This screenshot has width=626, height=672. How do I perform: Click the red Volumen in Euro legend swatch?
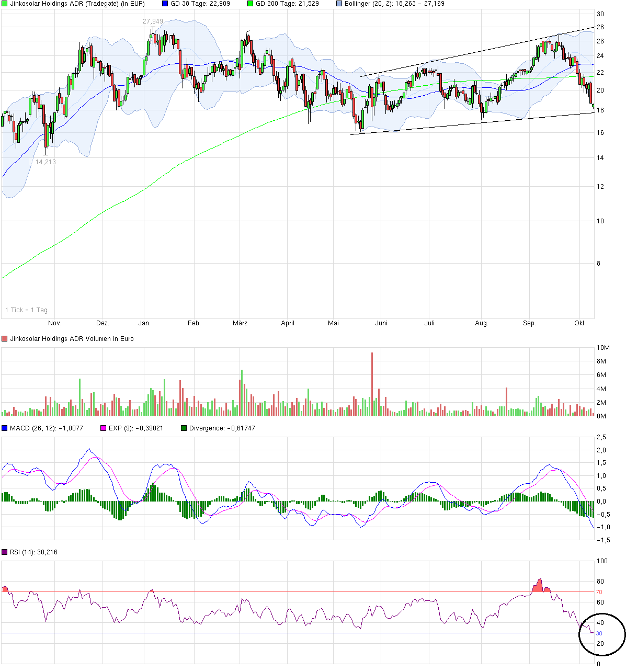tap(5, 339)
